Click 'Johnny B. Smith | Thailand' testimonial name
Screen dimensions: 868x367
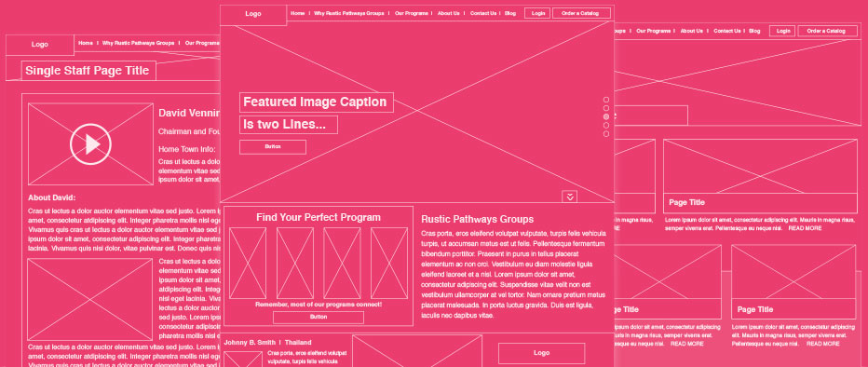267,343
